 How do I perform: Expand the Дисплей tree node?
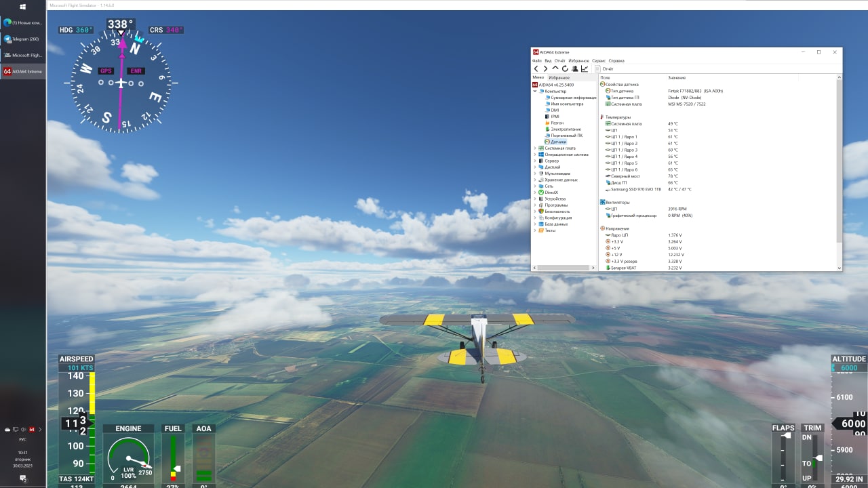535,167
